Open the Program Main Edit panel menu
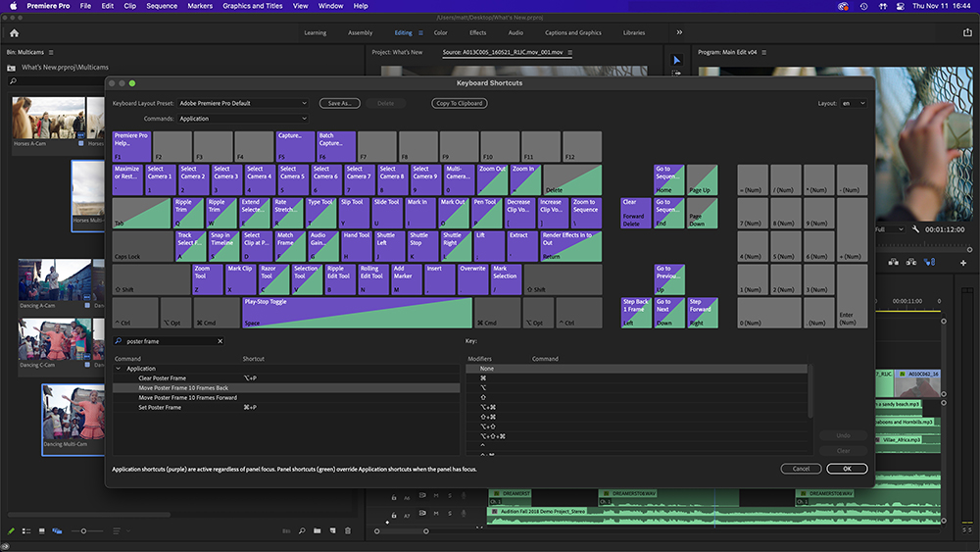980x552 pixels. (763, 52)
